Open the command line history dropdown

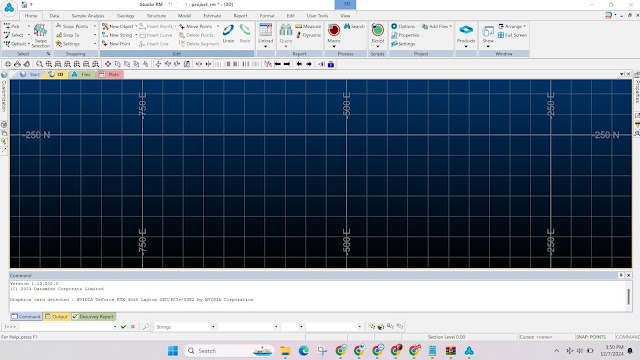click(115, 327)
